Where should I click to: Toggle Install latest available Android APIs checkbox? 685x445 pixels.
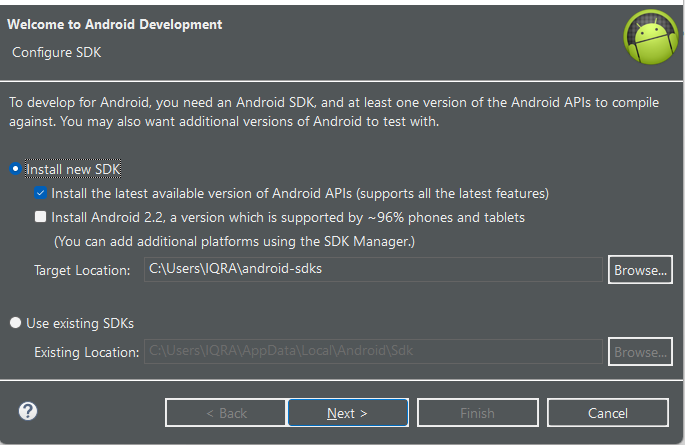[x=41, y=193]
